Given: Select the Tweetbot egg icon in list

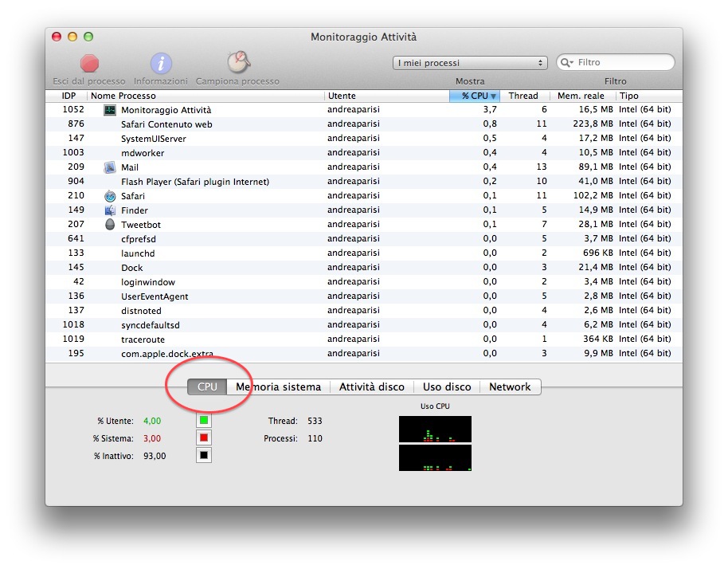Looking at the screenshot, I should click(110, 225).
